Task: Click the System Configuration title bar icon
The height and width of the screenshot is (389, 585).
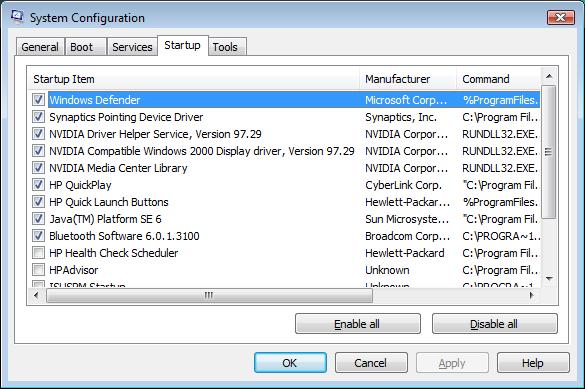Action: [17, 17]
